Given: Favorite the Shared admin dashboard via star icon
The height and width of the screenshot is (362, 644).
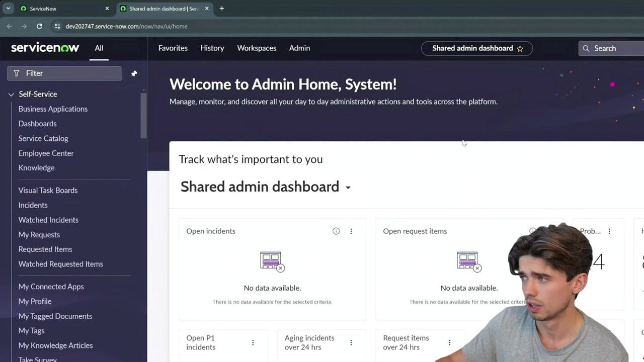Looking at the screenshot, I should (x=520, y=49).
